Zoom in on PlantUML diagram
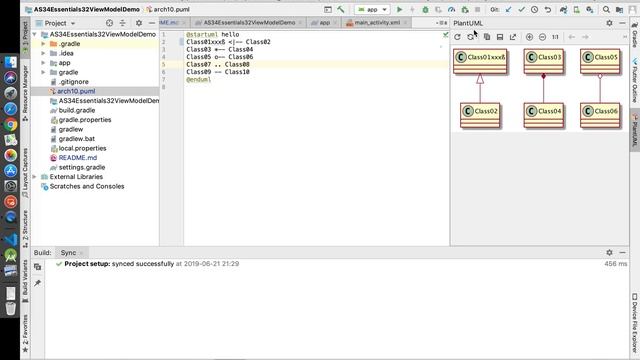Image resolution: width=640 pixels, height=360 pixels. (529, 37)
